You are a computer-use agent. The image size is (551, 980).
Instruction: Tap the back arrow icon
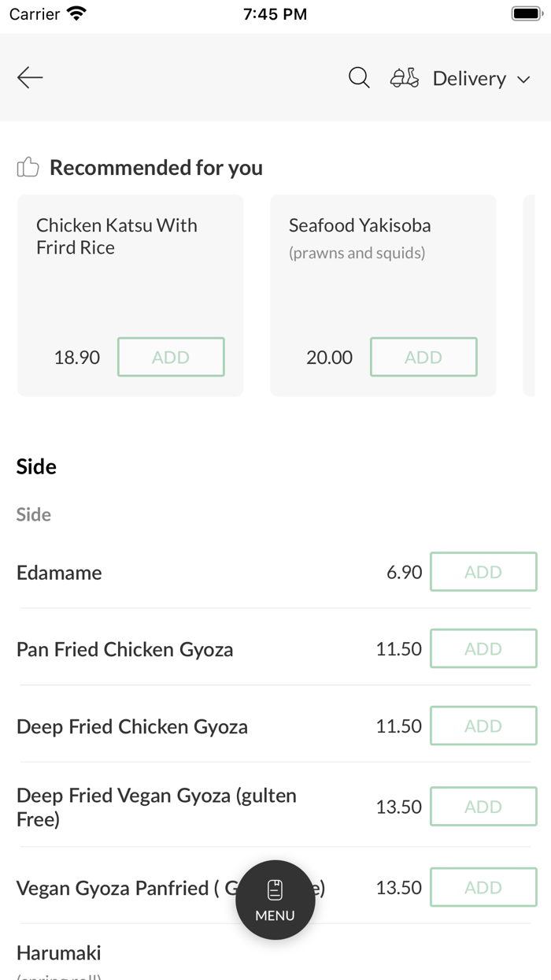[x=30, y=77]
